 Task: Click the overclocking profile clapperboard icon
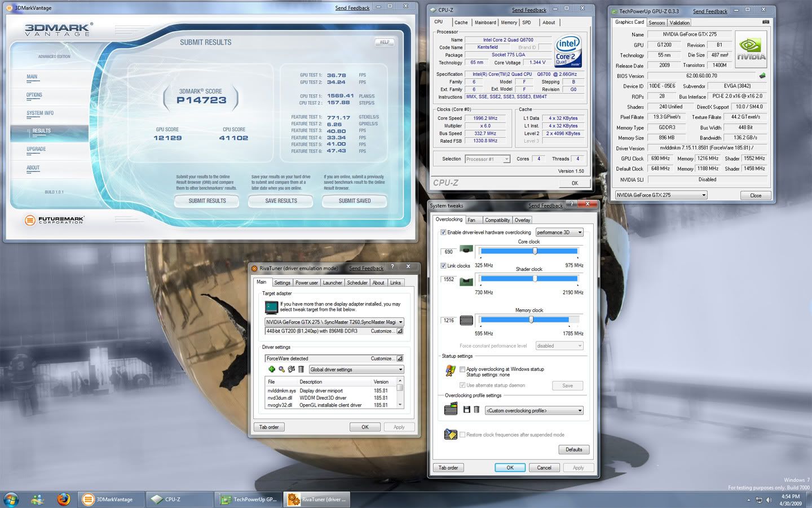click(x=451, y=409)
